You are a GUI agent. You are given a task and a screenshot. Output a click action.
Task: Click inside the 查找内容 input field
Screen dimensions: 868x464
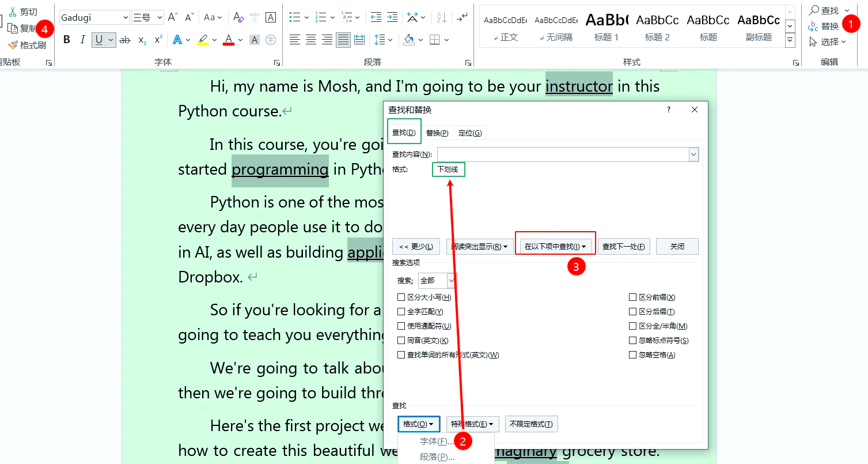562,154
